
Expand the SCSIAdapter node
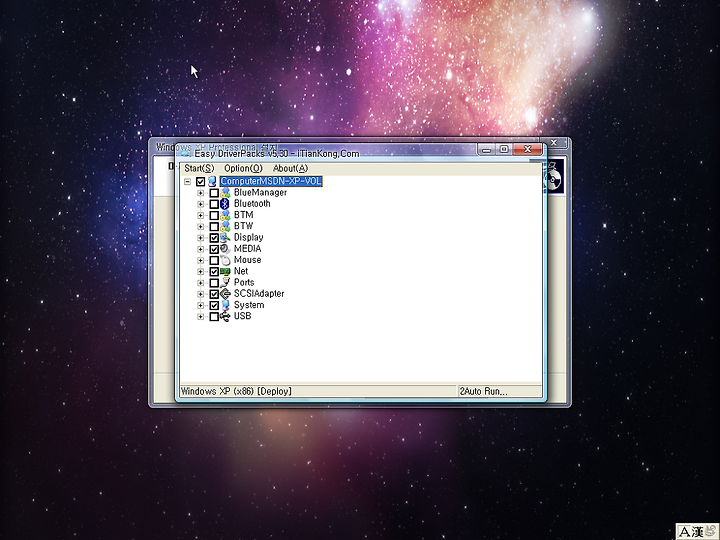[201, 294]
